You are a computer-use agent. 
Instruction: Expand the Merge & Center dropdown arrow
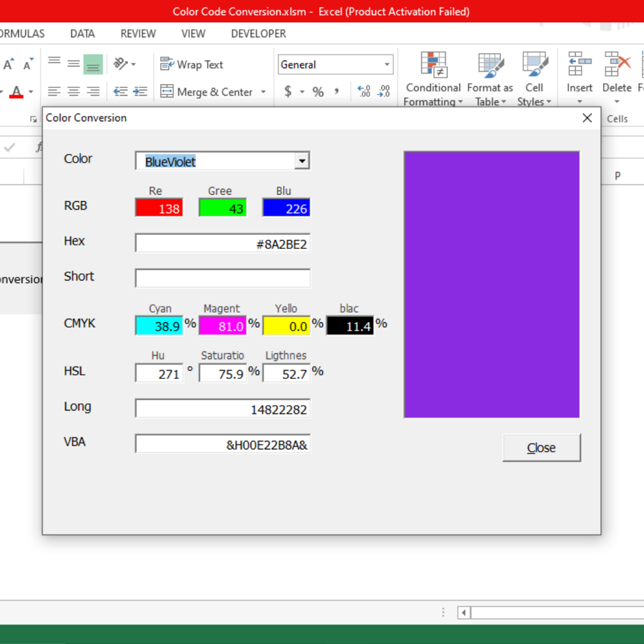tap(264, 92)
